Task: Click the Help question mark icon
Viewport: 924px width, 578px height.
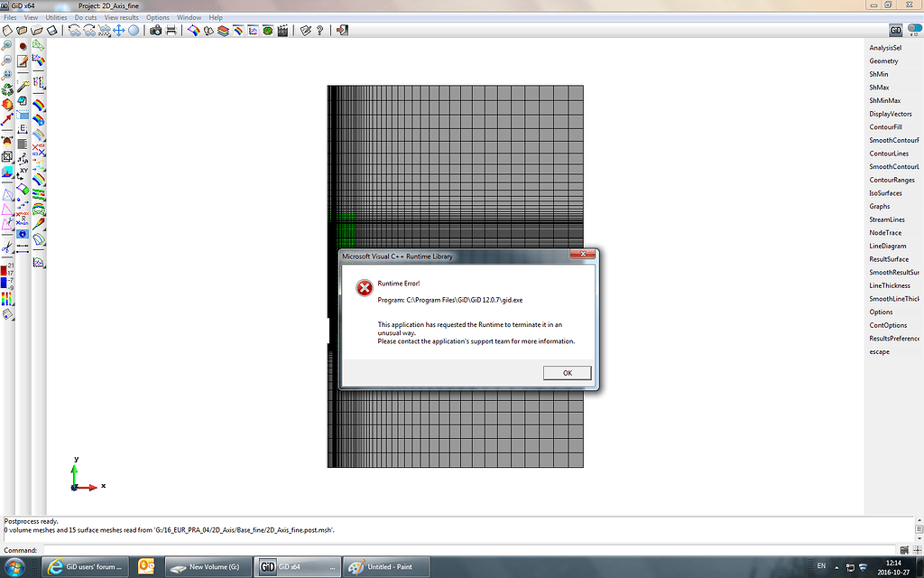Action: pos(319,30)
